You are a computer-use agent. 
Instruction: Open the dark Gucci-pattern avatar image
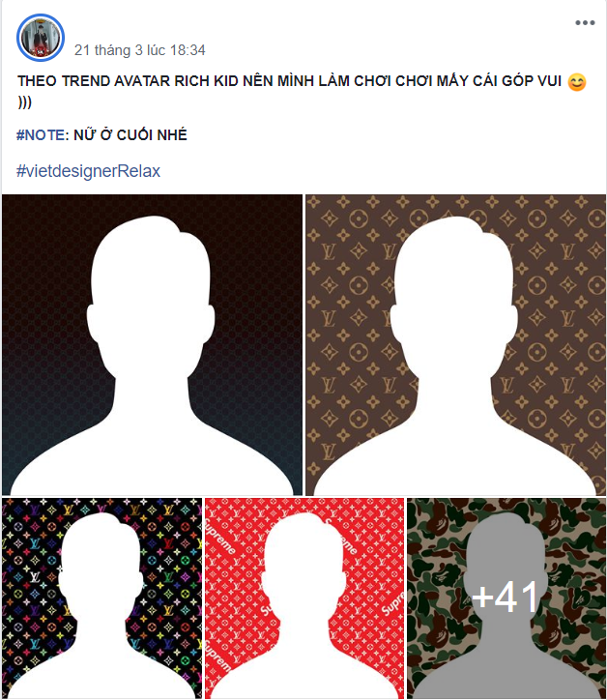pos(152,344)
